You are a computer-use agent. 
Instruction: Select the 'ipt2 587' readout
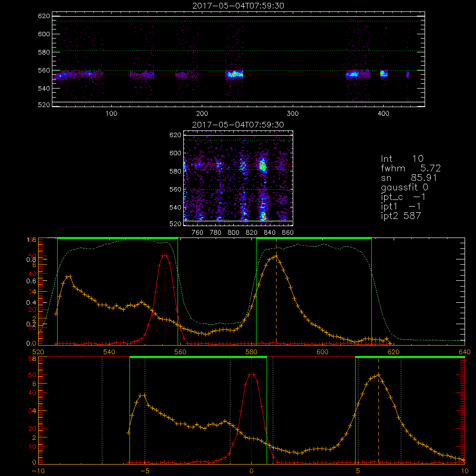pyautogui.click(x=401, y=216)
